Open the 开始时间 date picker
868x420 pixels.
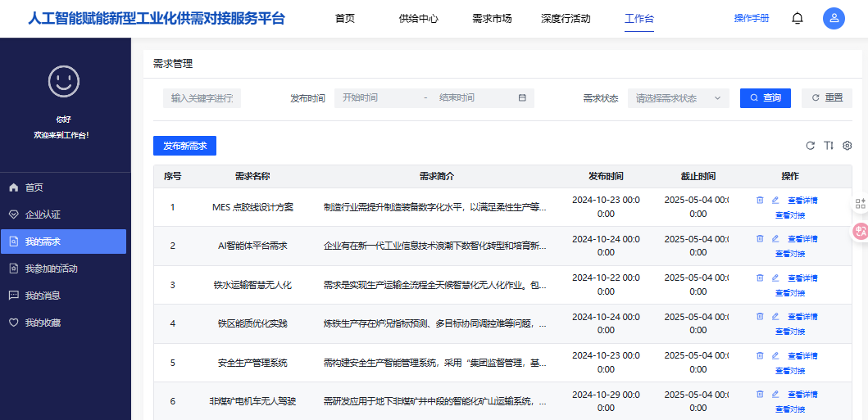[376, 97]
